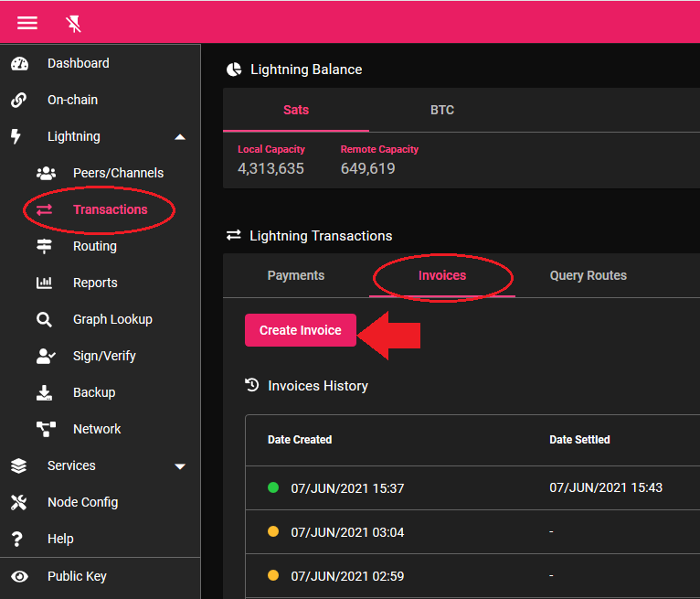This screenshot has height=599, width=700.
Task: Click the Remote Capacity label
Action: (x=379, y=149)
